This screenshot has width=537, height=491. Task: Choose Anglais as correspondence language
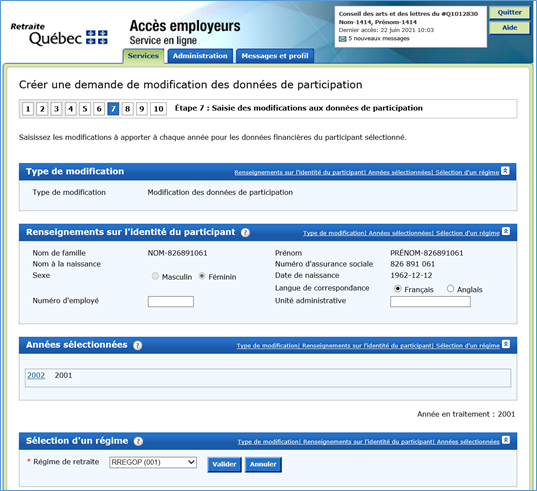pyautogui.click(x=450, y=289)
